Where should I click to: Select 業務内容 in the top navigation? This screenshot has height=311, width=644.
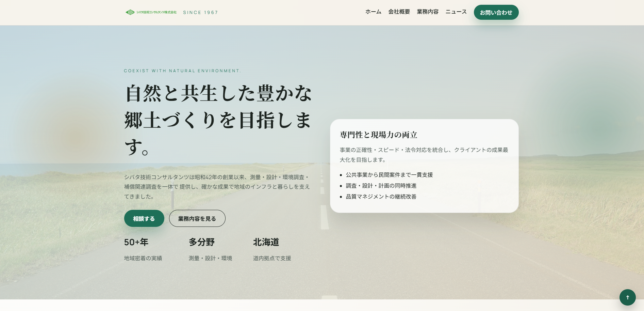coord(428,12)
